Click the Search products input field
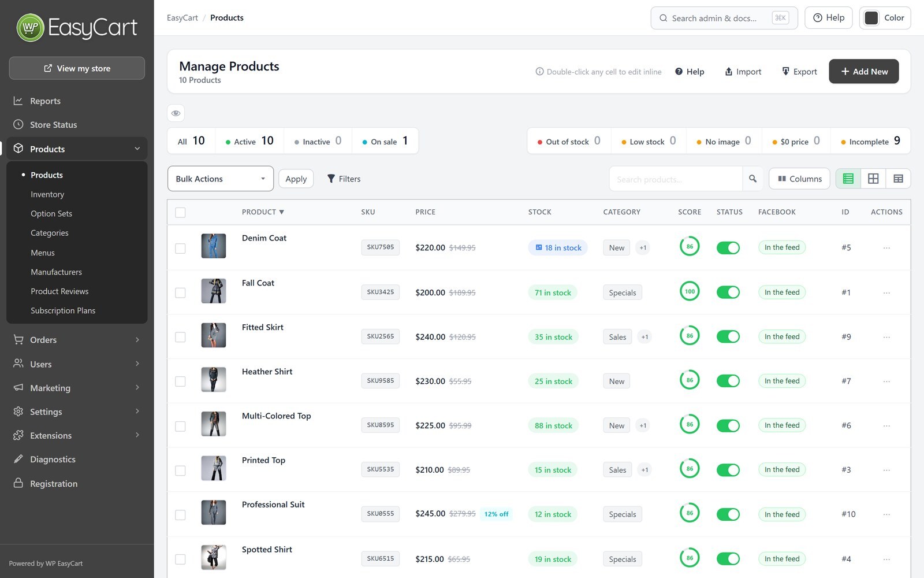924x578 pixels. tap(676, 179)
